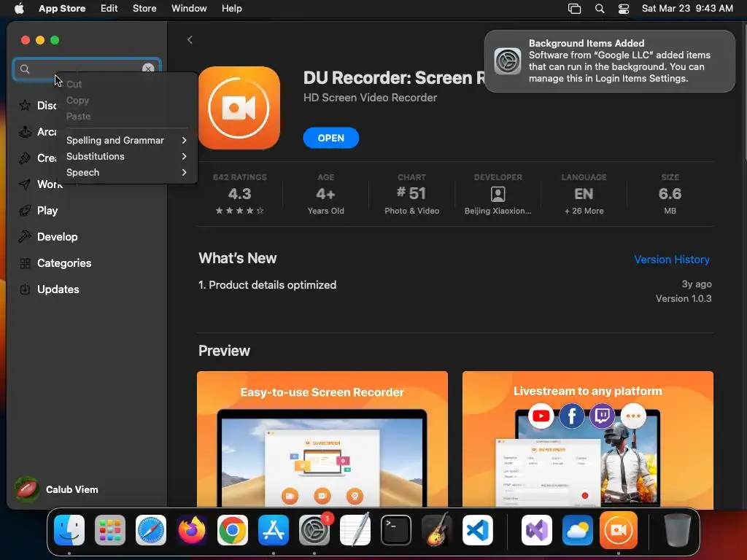Expand the Speech submenu
Screen dimensions: 747x560
coord(126,172)
